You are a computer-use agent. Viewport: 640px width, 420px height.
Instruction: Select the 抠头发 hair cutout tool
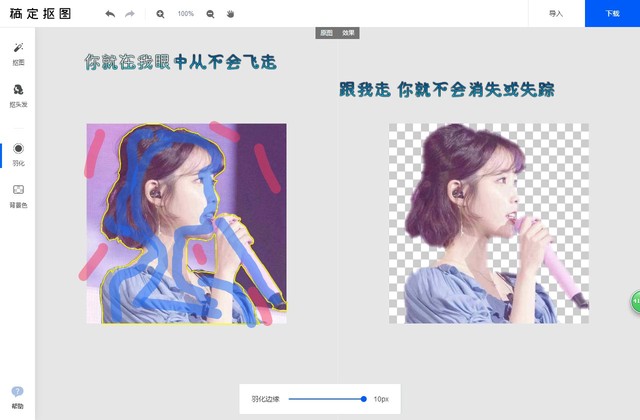[x=18, y=95]
